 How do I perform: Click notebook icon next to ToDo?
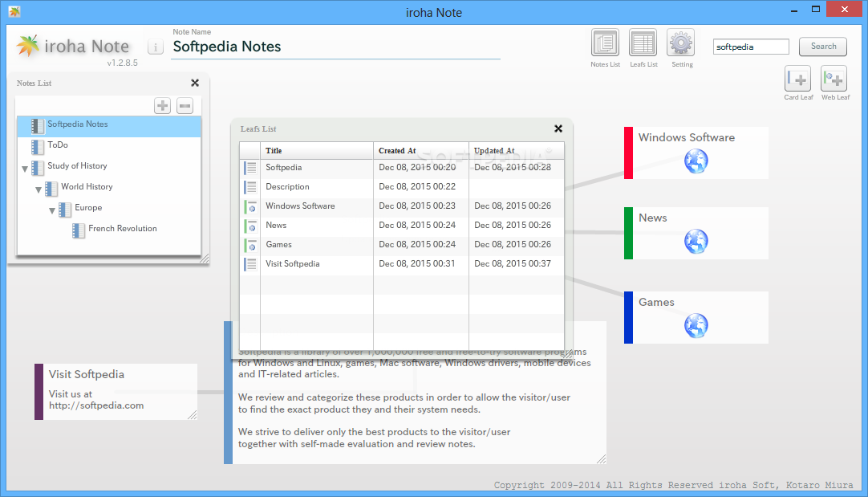click(x=38, y=147)
